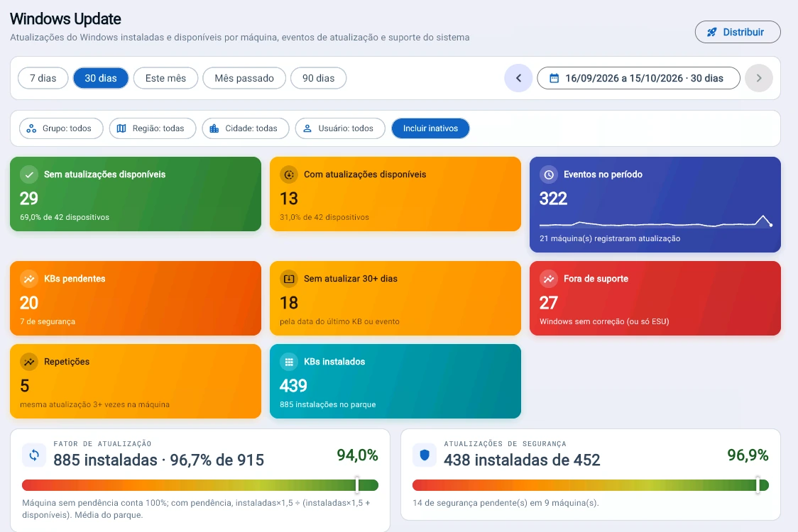
Task: Click the Windows Update page title
Action: (x=65, y=19)
